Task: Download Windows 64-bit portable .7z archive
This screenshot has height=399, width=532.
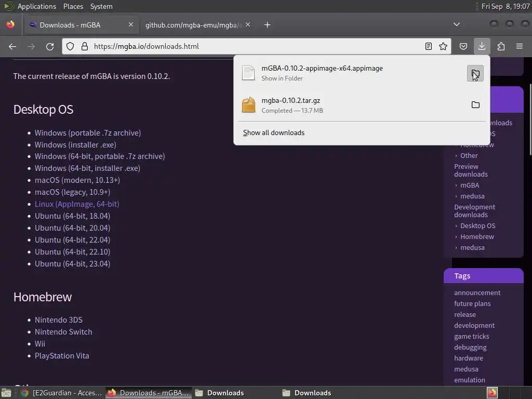Action: 100,156
